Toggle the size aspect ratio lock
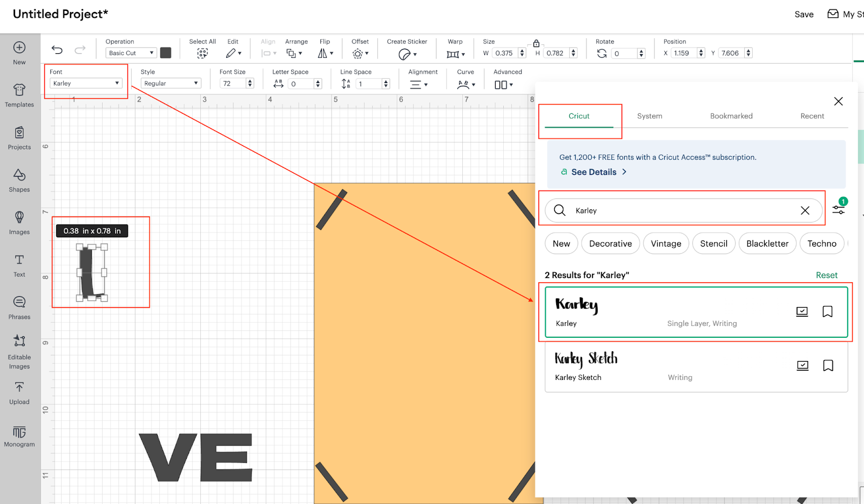Viewport: 864px width, 504px height. pyautogui.click(x=536, y=43)
